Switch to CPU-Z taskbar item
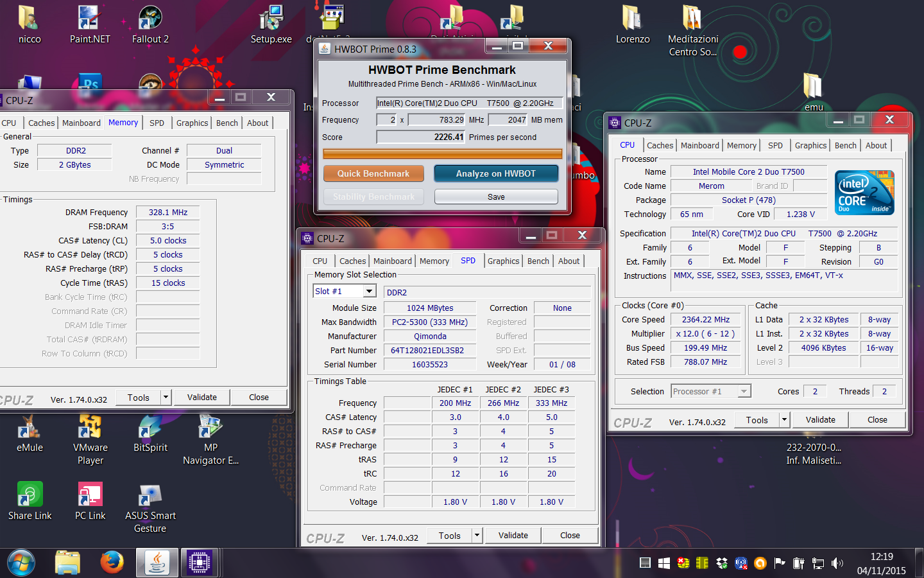 tap(200, 563)
